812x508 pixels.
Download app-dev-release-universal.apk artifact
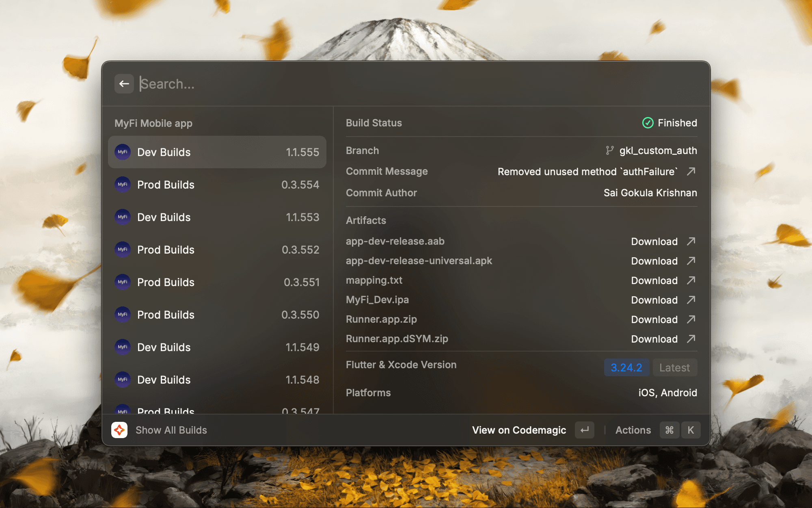pos(654,261)
